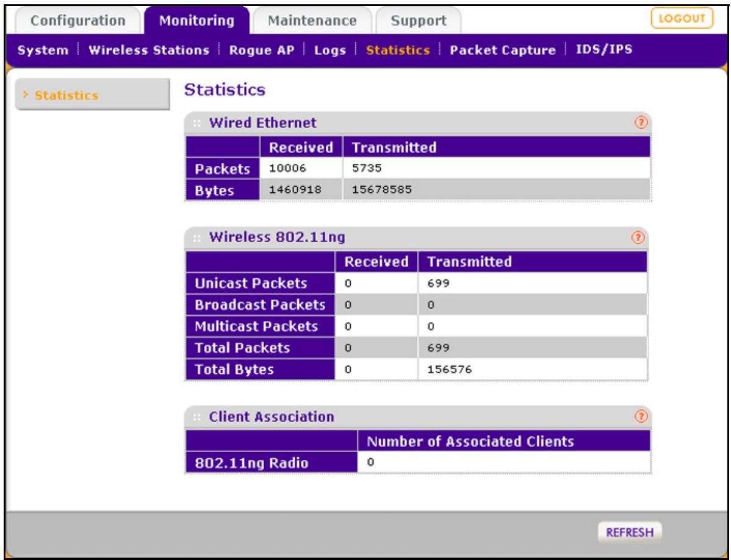Click the wired Bytes row label
Viewport: 731px width, 560px height.
coord(222,190)
